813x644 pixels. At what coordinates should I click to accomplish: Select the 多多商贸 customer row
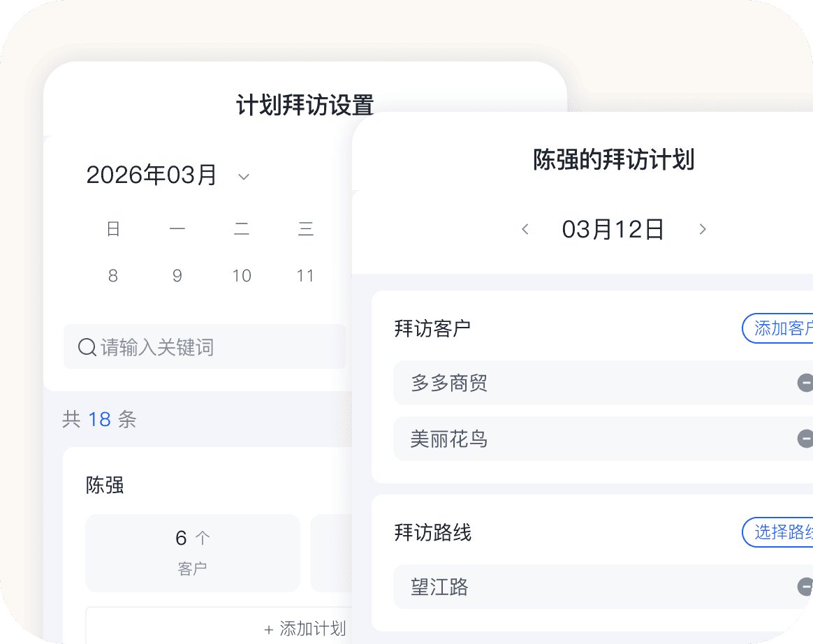[587, 383]
